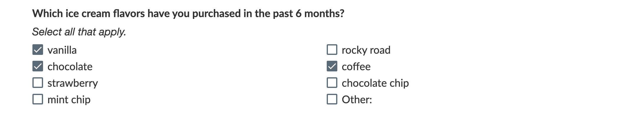Deselect the coffee checkbox
This screenshot has width=644, height=118.
[332, 66]
